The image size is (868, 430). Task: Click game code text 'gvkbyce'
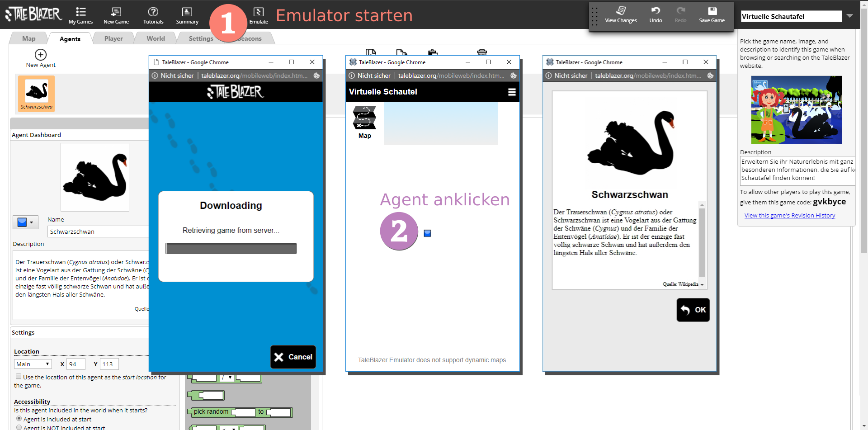(x=829, y=202)
